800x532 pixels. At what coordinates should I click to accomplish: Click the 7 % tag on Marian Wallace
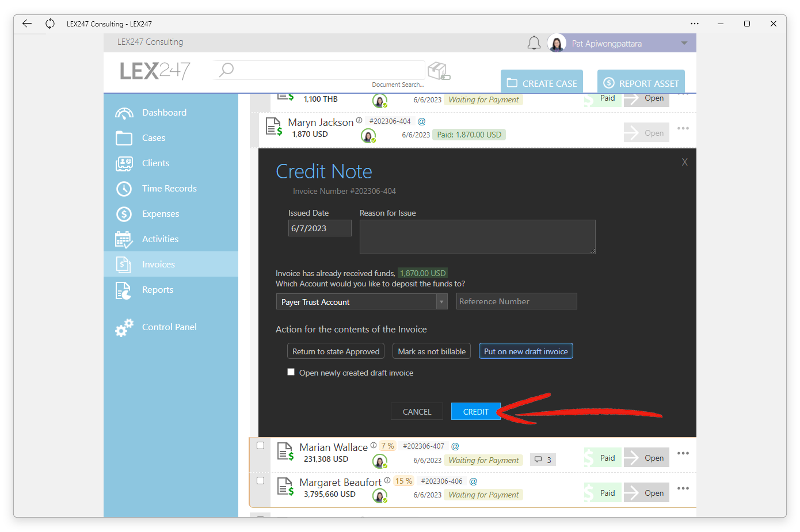pyautogui.click(x=387, y=446)
